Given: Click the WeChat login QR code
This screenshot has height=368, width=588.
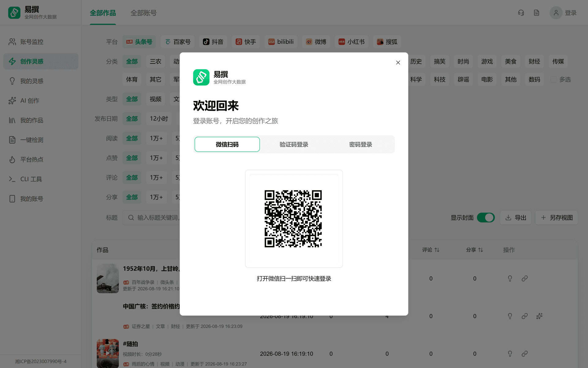Looking at the screenshot, I should pyautogui.click(x=293, y=219).
